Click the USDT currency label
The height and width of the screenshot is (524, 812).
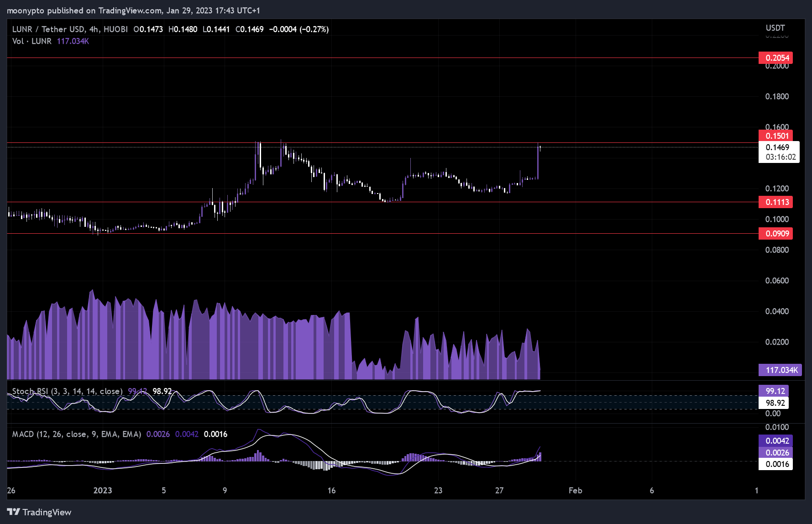click(x=775, y=28)
